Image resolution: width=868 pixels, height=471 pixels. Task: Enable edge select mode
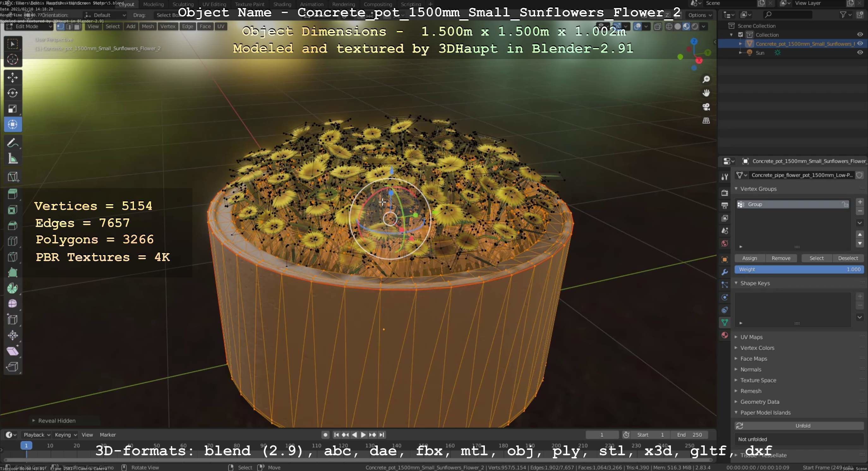coord(69,27)
